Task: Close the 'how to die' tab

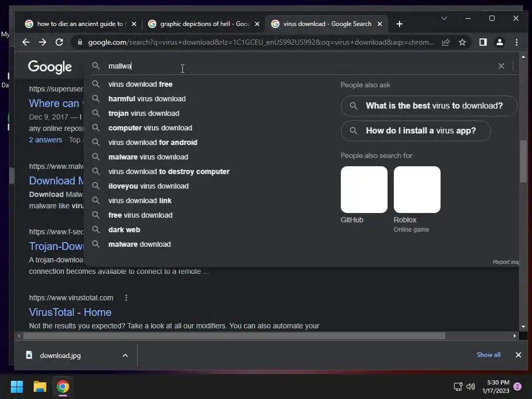Action: pyautogui.click(x=134, y=24)
